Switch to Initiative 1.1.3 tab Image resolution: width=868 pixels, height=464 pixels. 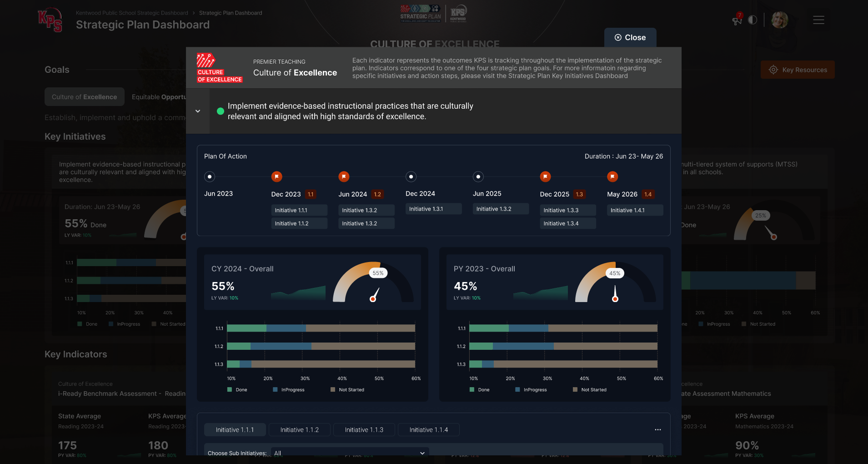tap(364, 430)
